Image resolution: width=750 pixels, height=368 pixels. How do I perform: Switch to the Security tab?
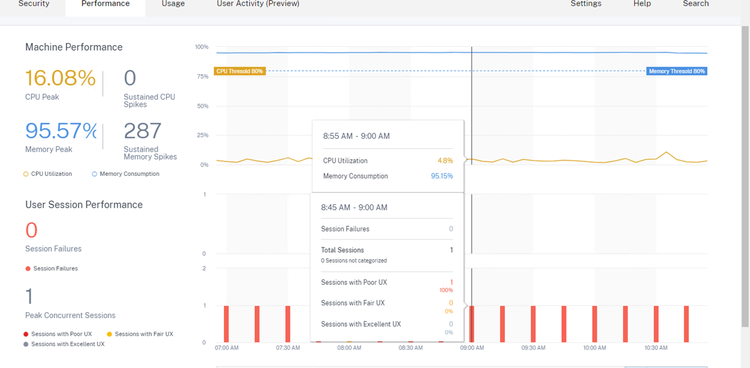[x=33, y=4]
